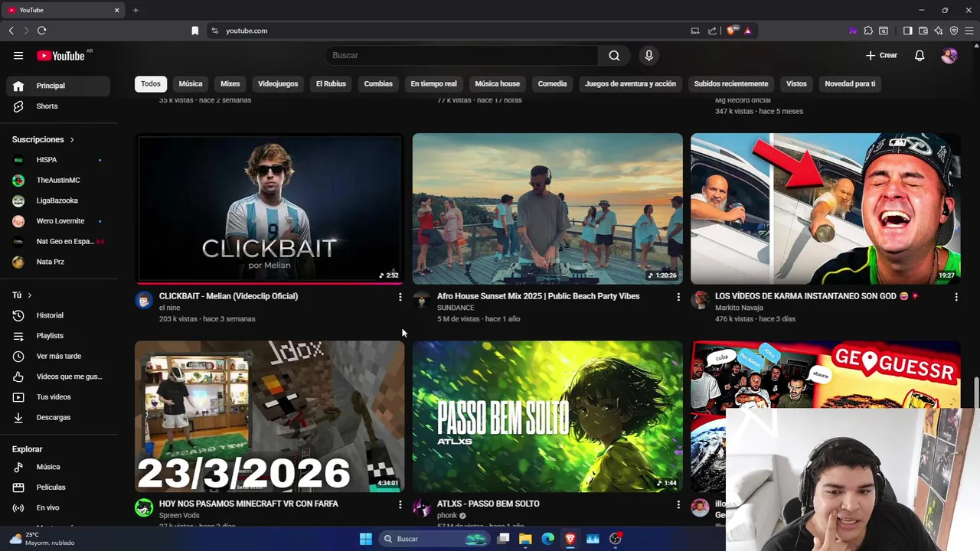Bookmark this page icon in address bar

pyautogui.click(x=194, y=31)
